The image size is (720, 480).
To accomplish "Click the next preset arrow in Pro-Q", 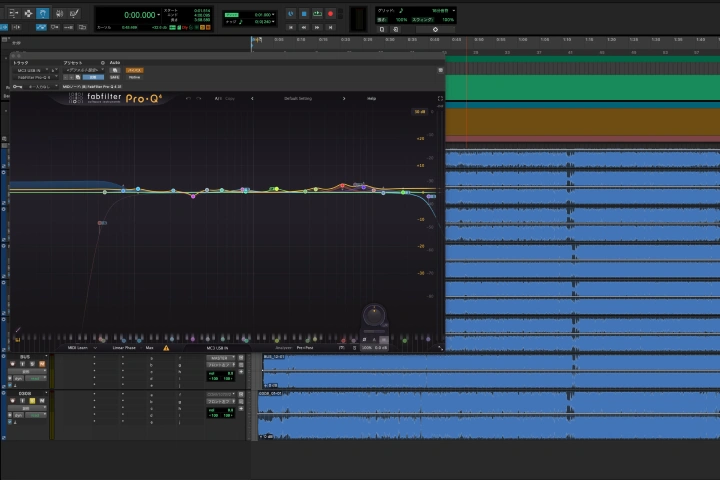I will pos(343,99).
